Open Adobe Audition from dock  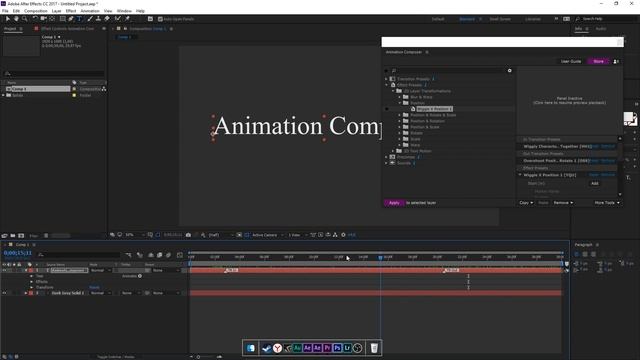[297, 348]
